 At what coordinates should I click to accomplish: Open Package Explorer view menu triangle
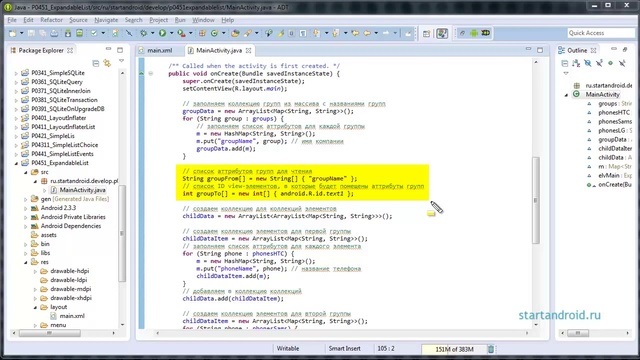(121, 61)
